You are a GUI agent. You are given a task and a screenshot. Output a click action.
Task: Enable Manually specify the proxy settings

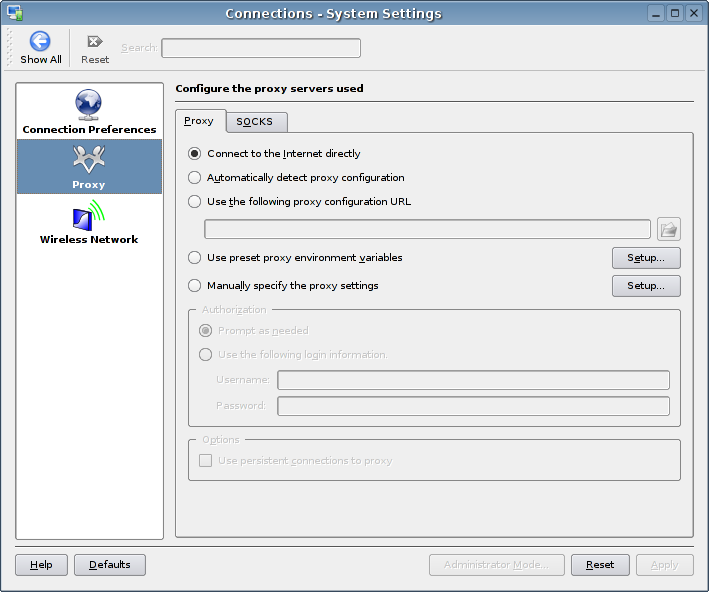[x=195, y=286]
